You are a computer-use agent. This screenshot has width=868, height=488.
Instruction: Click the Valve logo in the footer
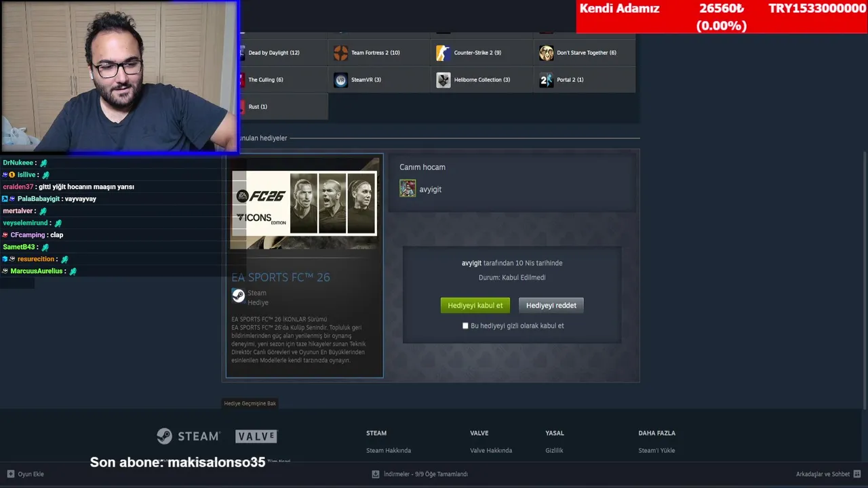point(256,436)
